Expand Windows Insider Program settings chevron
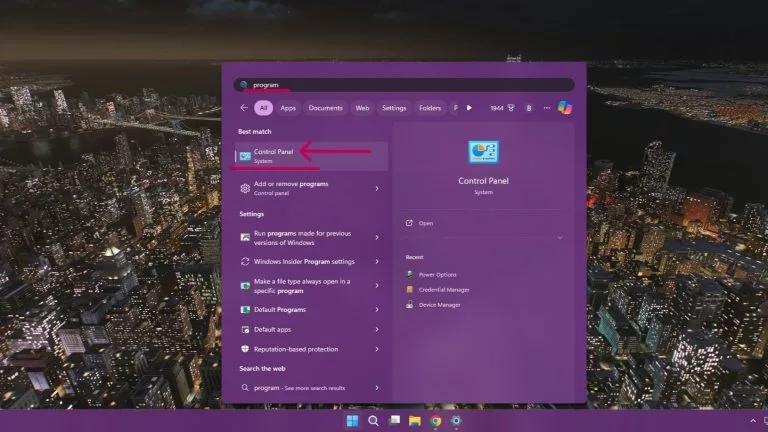Screen dimensions: 768x432 [x=377, y=262]
